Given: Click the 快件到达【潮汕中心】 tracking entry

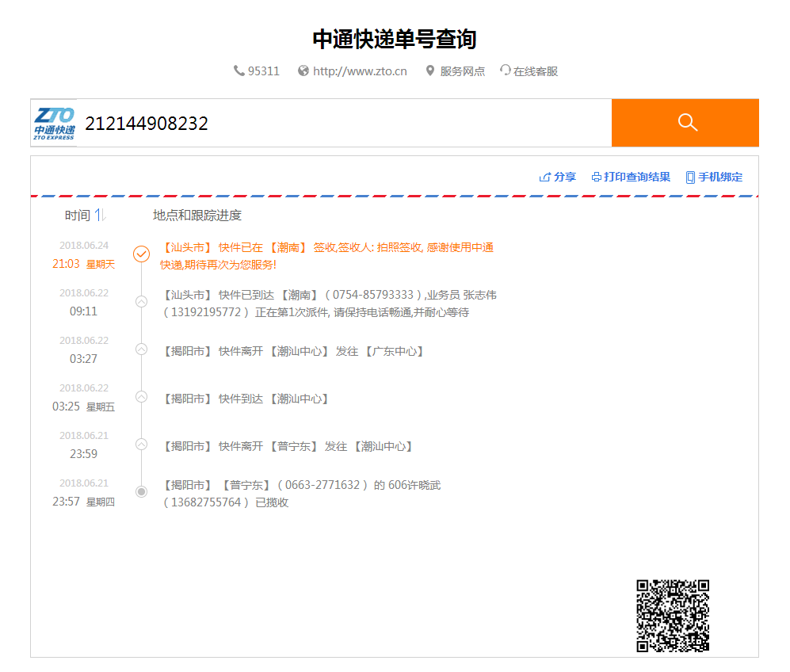Looking at the screenshot, I should click(246, 399).
